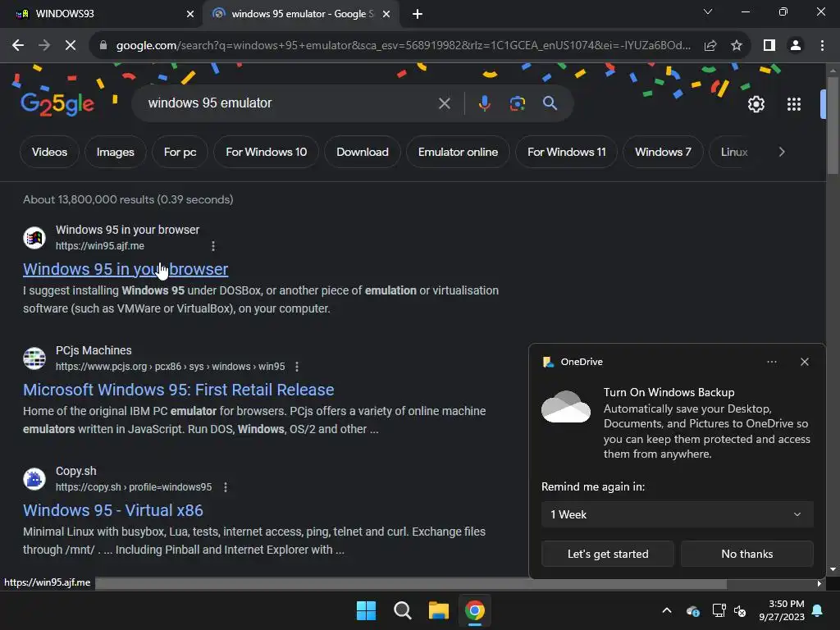Open Microsoft Windows 95: First Retail Release

[178, 390]
